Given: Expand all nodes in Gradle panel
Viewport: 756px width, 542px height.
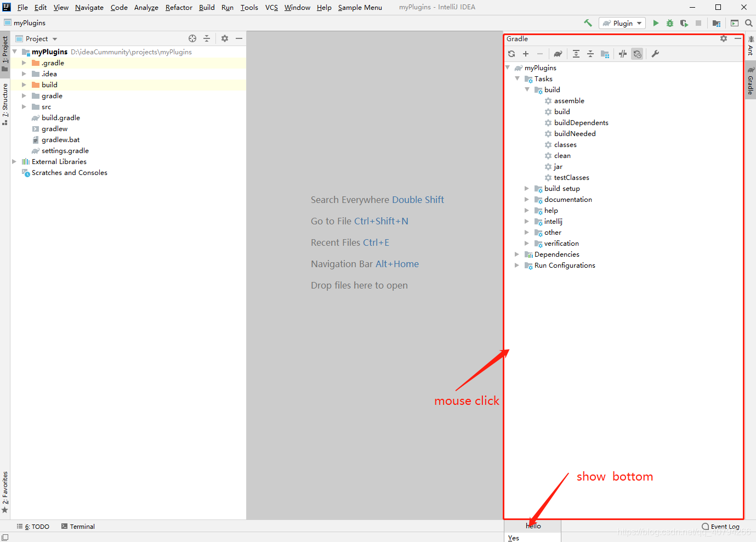Looking at the screenshot, I should tap(576, 54).
